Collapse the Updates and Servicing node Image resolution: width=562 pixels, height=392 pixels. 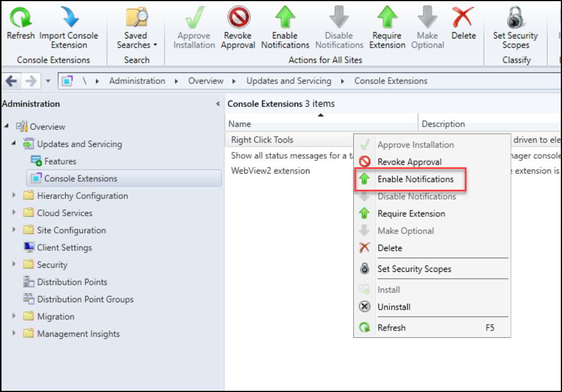pos(14,143)
